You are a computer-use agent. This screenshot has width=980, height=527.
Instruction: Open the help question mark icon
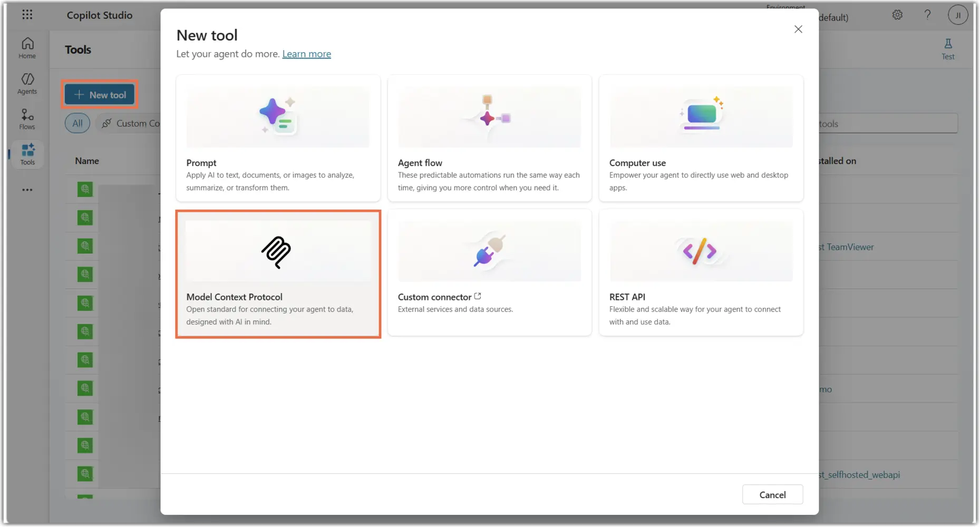pyautogui.click(x=927, y=15)
